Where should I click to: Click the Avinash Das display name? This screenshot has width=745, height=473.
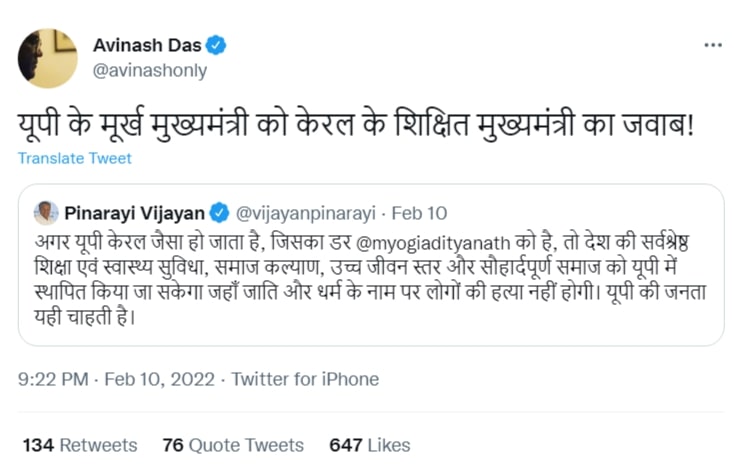coord(148,46)
